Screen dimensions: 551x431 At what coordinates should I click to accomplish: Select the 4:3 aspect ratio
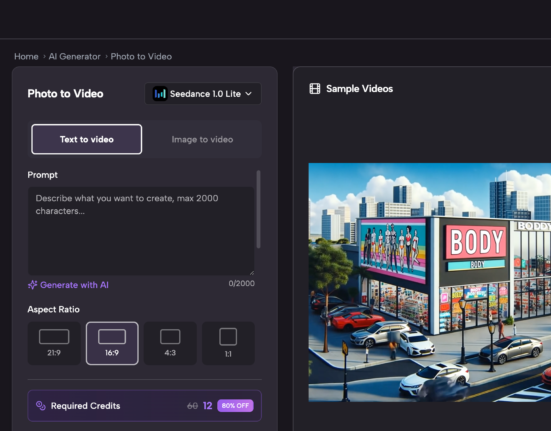pyautogui.click(x=170, y=343)
